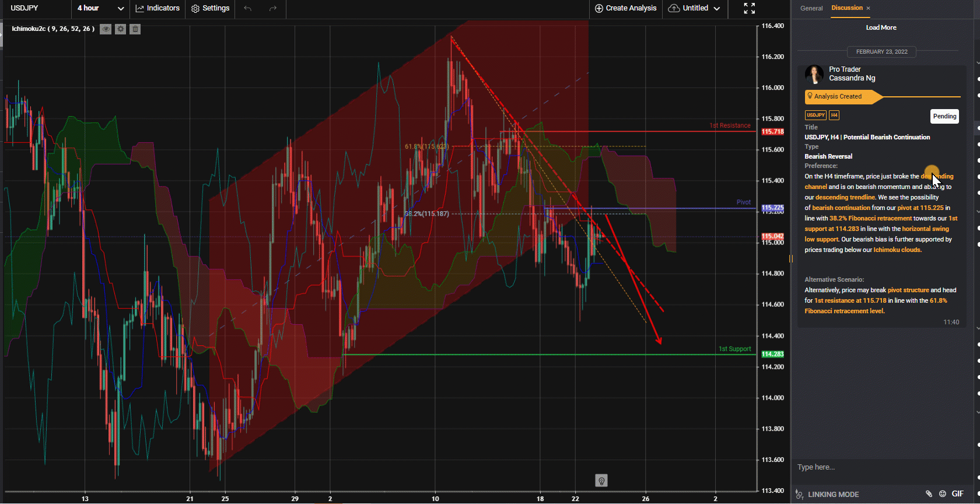
Task: Click the panel divider handle beside chart
Action: pyautogui.click(x=791, y=258)
